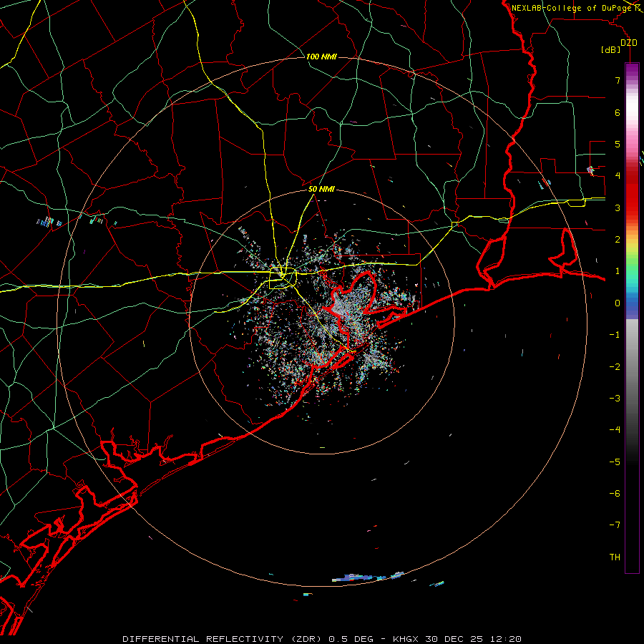The image size is (644, 644).
Task: Click the -3 value on the scale
Action: point(615,399)
